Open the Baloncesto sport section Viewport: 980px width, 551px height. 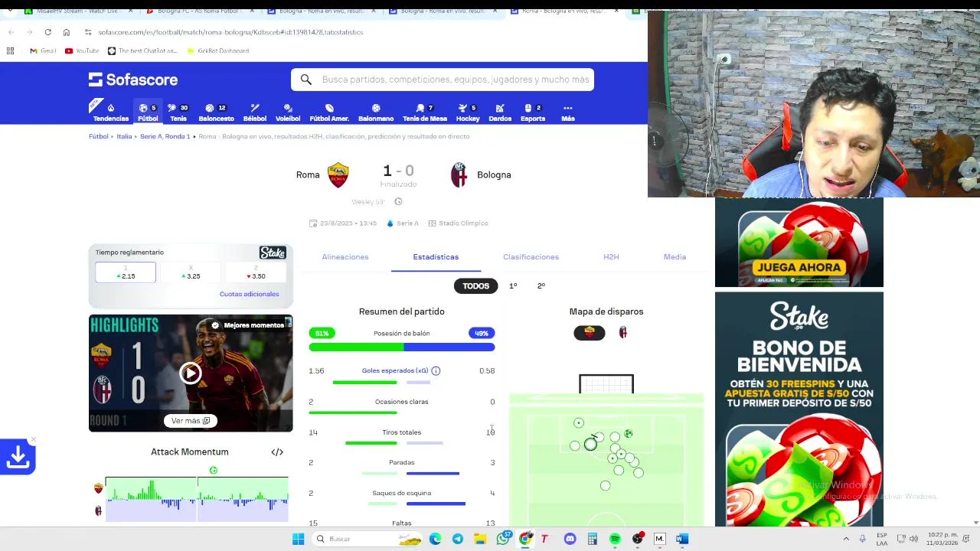pyautogui.click(x=216, y=112)
